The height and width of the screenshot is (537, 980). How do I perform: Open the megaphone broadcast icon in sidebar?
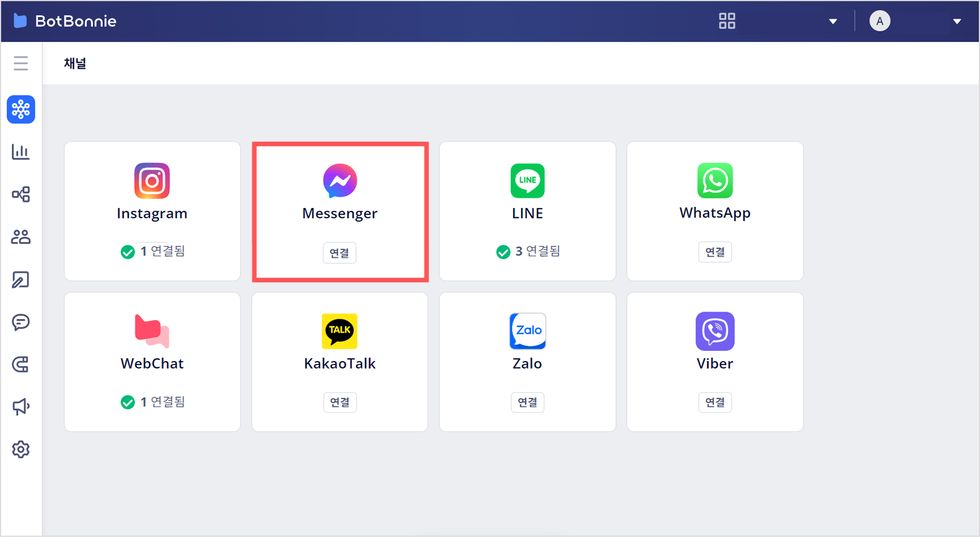pyautogui.click(x=21, y=407)
